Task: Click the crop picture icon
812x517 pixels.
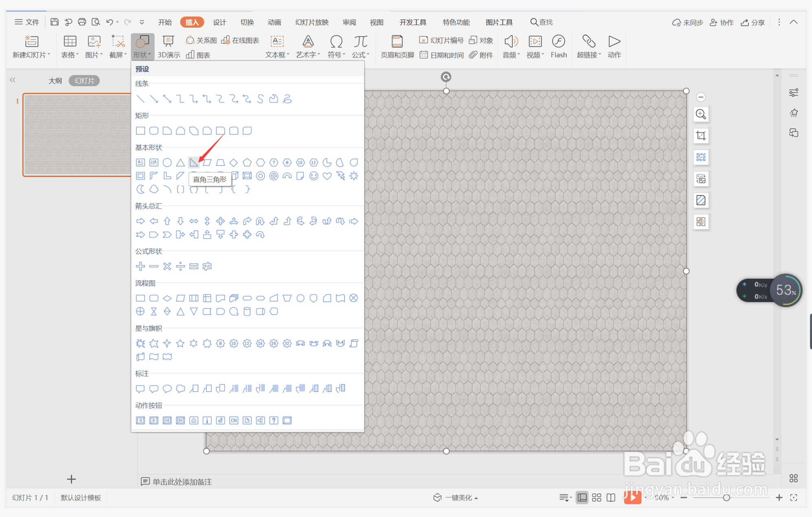Action: pyautogui.click(x=701, y=136)
